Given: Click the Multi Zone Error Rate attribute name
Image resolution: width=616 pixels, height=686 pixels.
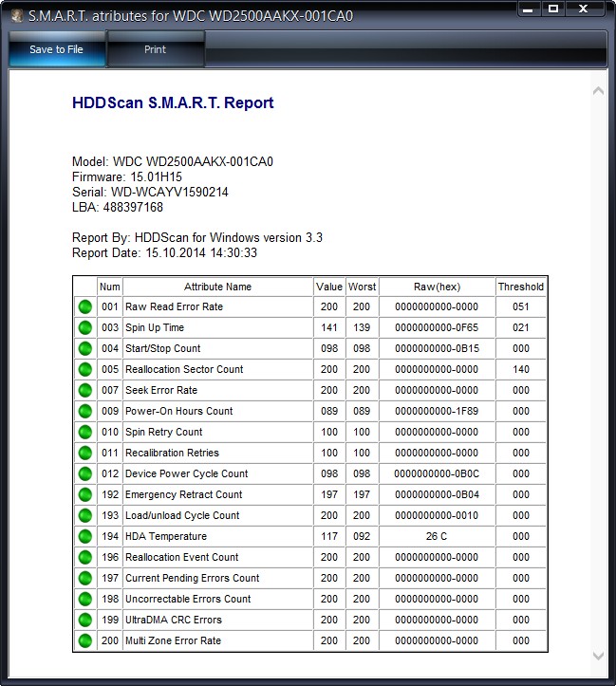Looking at the screenshot, I should tap(174, 641).
